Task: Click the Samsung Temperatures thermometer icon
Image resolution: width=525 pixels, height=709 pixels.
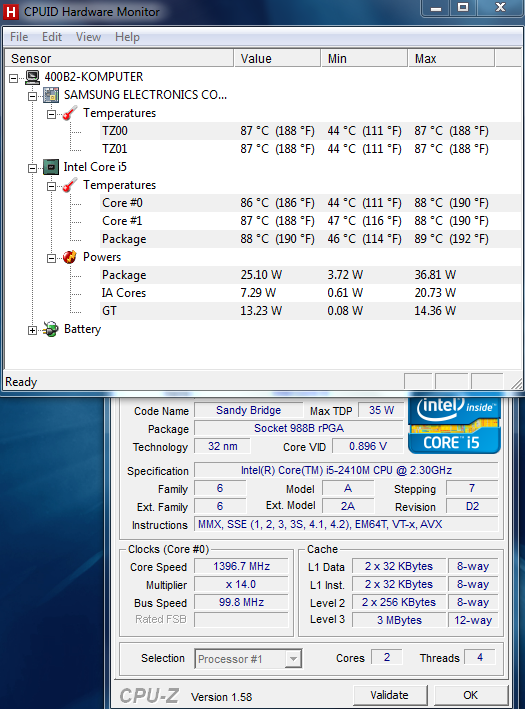Action: (x=70, y=113)
